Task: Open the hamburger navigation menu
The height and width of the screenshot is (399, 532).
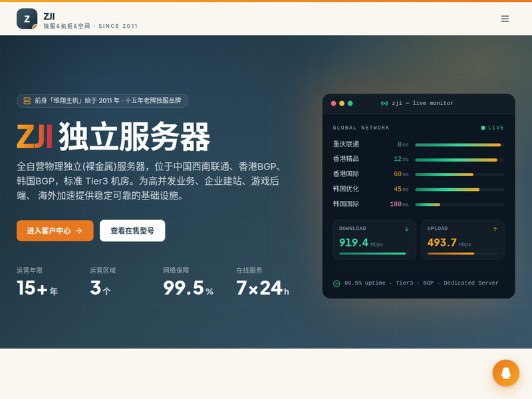Action: [x=505, y=19]
